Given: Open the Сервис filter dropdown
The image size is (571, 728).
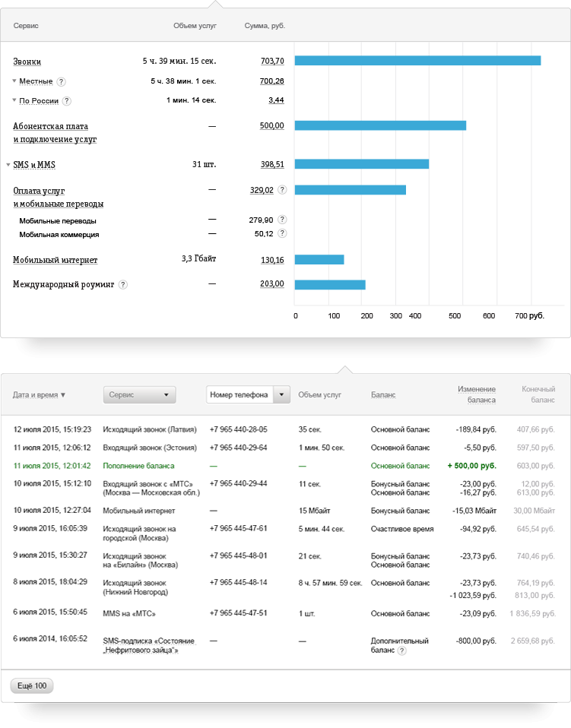Looking at the screenshot, I should [x=139, y=394].
